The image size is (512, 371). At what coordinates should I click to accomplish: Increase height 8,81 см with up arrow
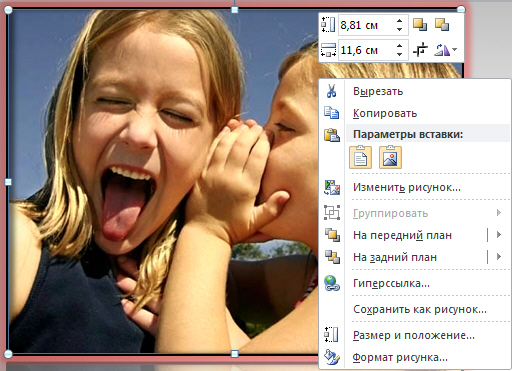click(400, 21)
